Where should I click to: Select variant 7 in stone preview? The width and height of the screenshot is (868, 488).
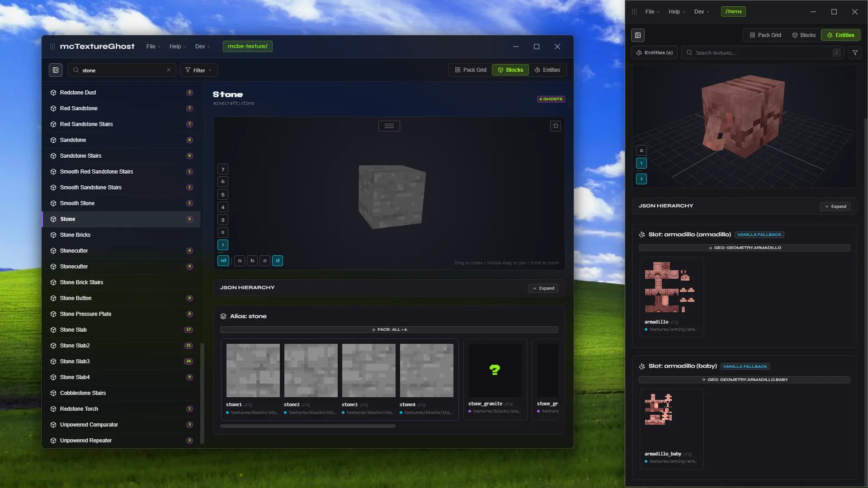223,169
